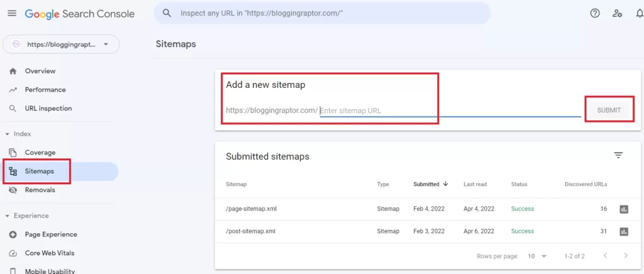The image size is (644, 274).
Task: Go to the previous page of sitemaps
Action: [606, 256]
